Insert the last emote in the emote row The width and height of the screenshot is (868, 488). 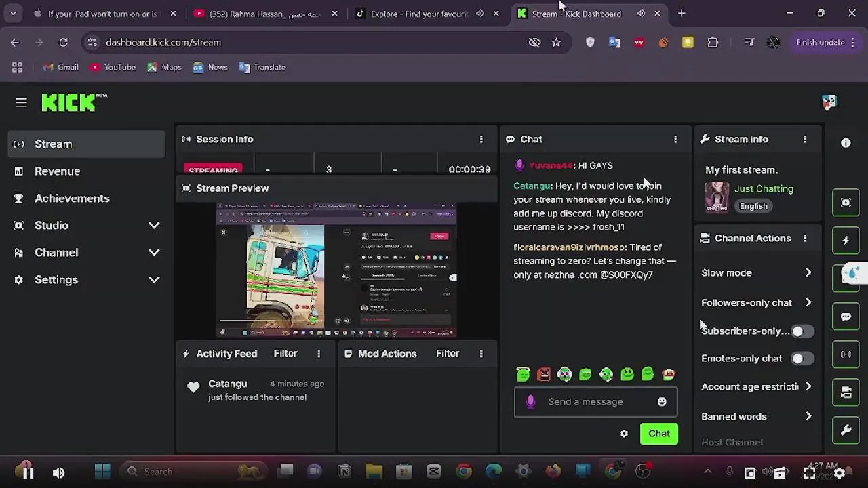pos(669,374)
